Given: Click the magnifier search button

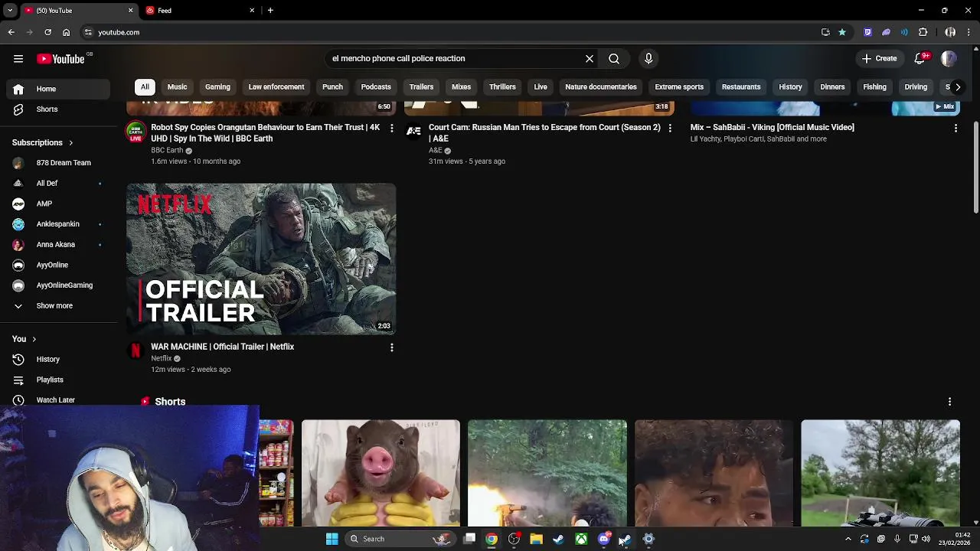Looking at the screenshot, I should 614,59.
